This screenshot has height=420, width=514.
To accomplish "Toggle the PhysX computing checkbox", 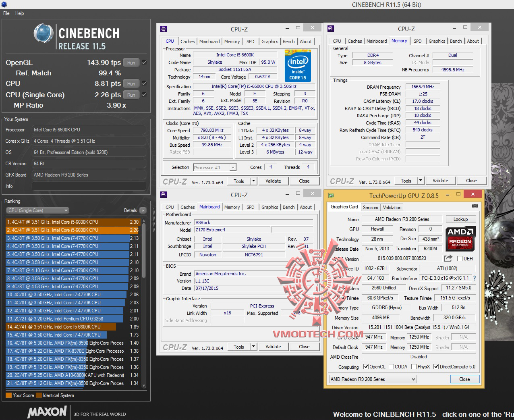I will tap(414, 367).
